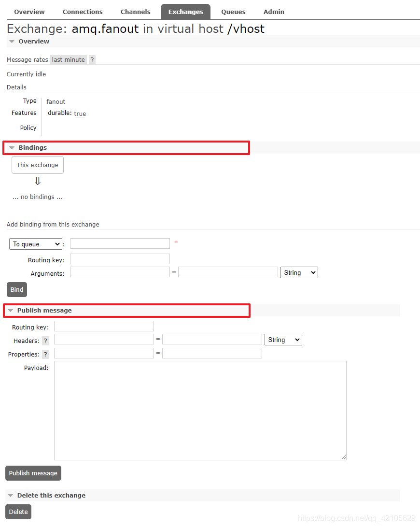Open the Queues tab
The width and height of the screenshot is (420, 527).
point(233,12)
